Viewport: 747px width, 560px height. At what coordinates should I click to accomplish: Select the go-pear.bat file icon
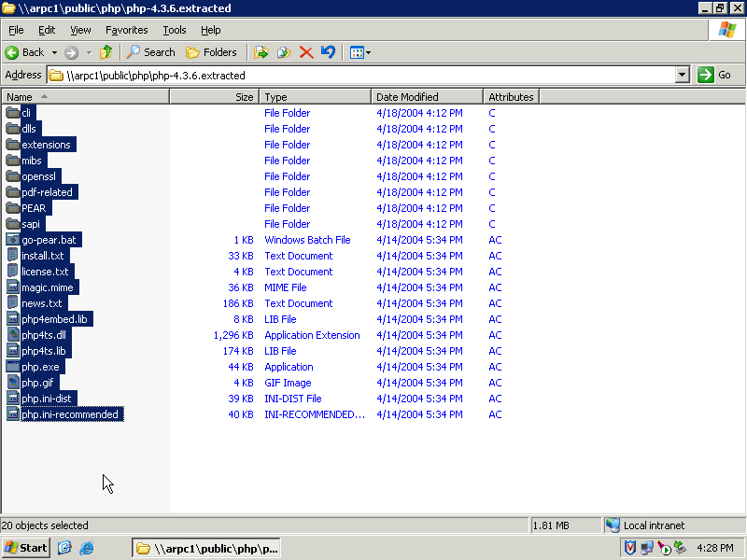(13, 240)
